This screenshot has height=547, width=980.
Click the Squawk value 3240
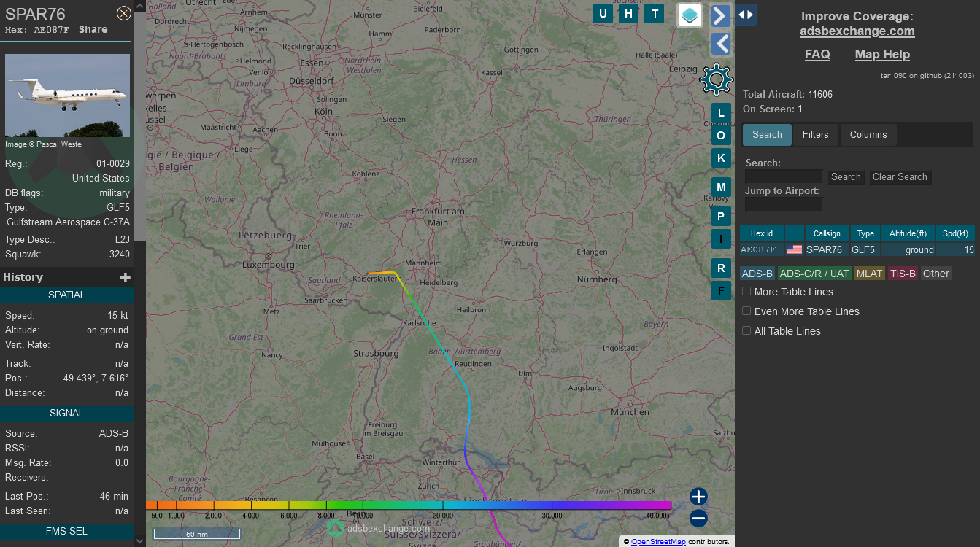click(118, 255)
